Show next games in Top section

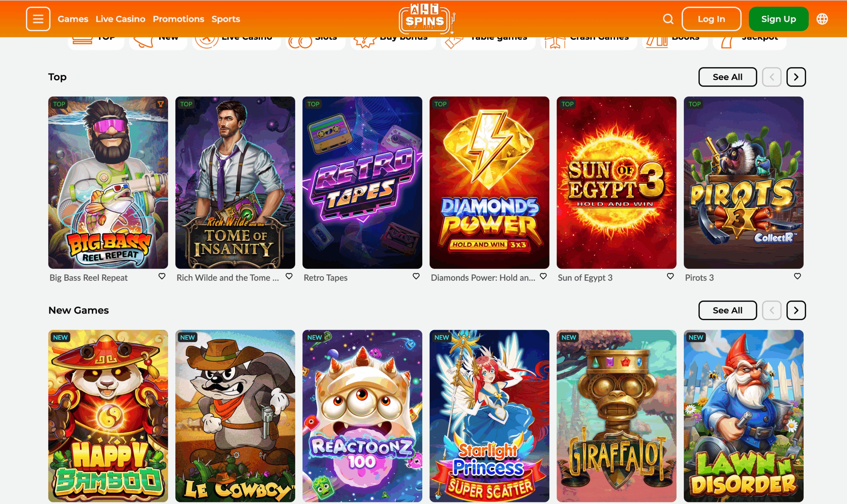tap(796, 77)
